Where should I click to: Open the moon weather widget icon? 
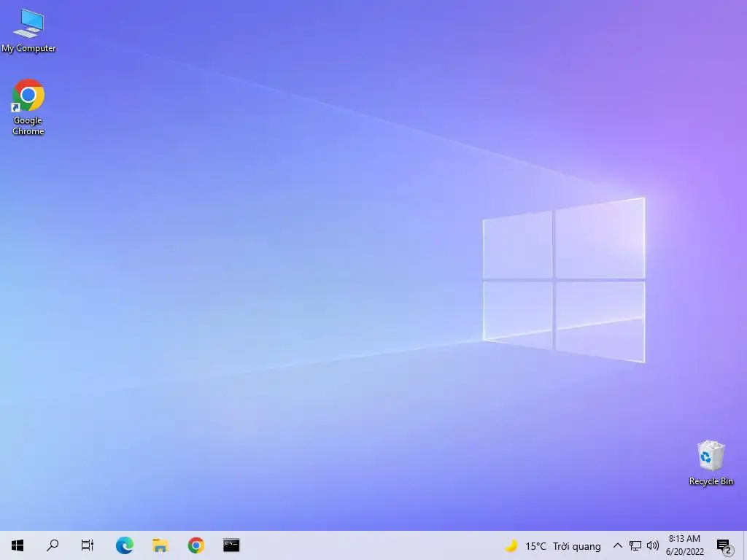point(511,545)
